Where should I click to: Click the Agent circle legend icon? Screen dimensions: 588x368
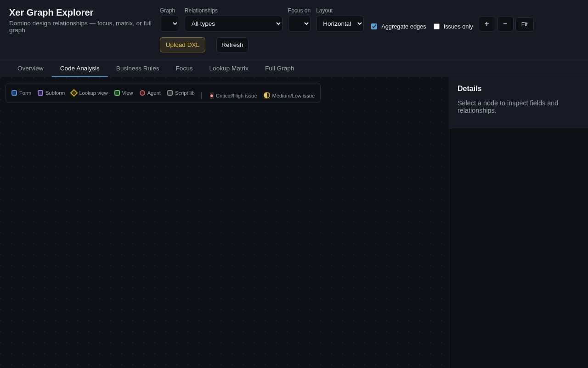pyautogui.click(x=142, y=93)
